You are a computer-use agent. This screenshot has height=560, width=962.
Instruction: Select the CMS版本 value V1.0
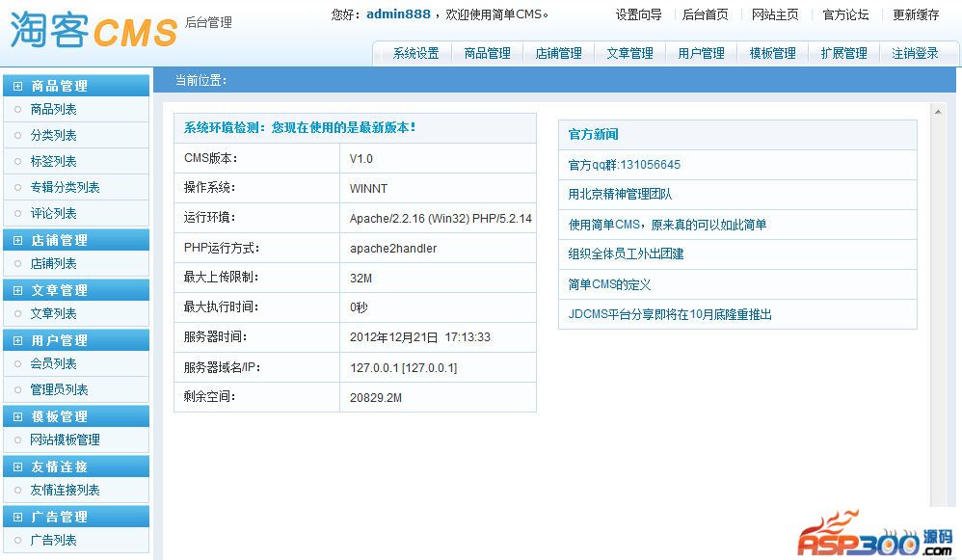click(x=361, y=159)
